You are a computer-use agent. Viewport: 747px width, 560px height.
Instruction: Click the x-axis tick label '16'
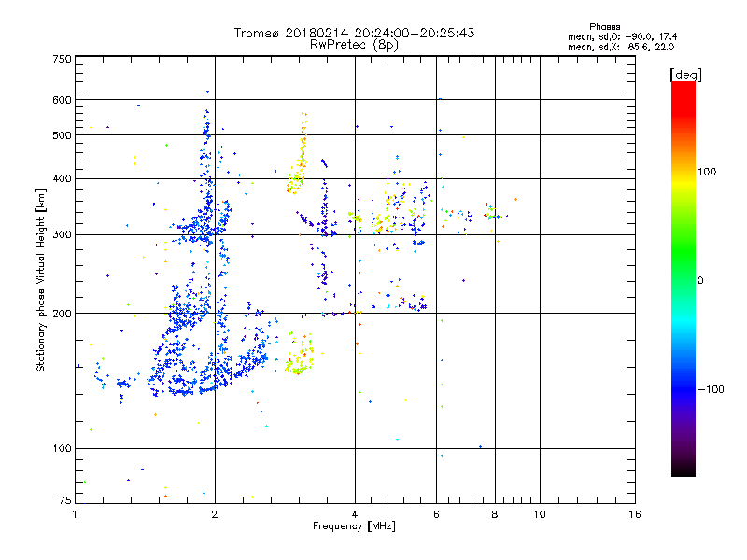(635, 514)
